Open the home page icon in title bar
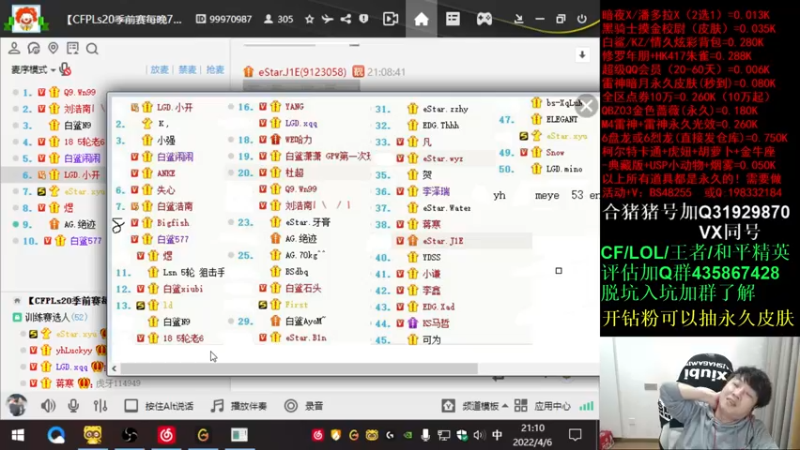800x450 pixels. (x=421, y=19)
